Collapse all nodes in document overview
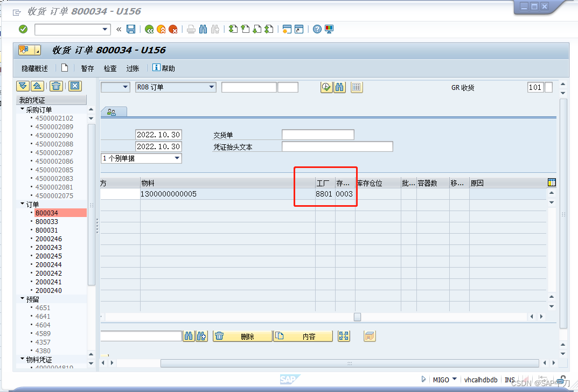The height and width of the screenshot is (392, 578). 37,86
